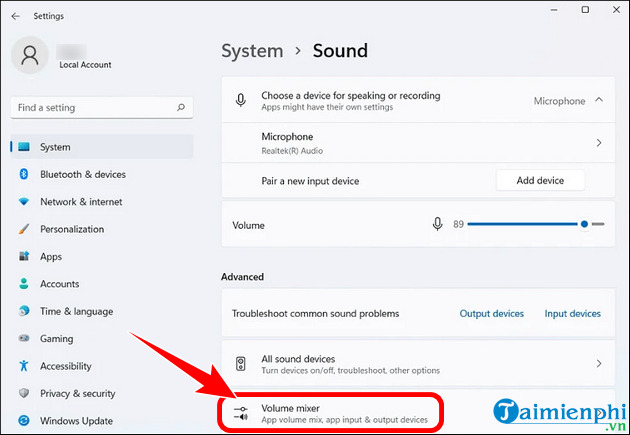This screenshot has width=630, height=435.
Task: Minimize the Settings window
Action: pyautogui.click(x=554, y=10)
